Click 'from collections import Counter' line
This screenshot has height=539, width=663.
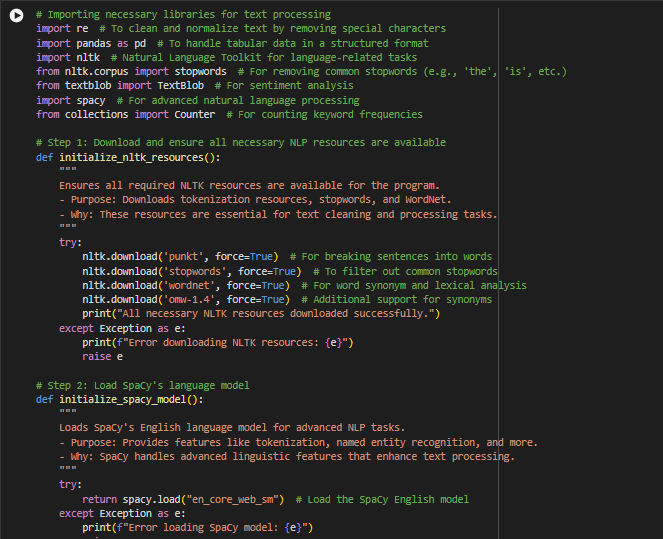[x=229, y=115]
